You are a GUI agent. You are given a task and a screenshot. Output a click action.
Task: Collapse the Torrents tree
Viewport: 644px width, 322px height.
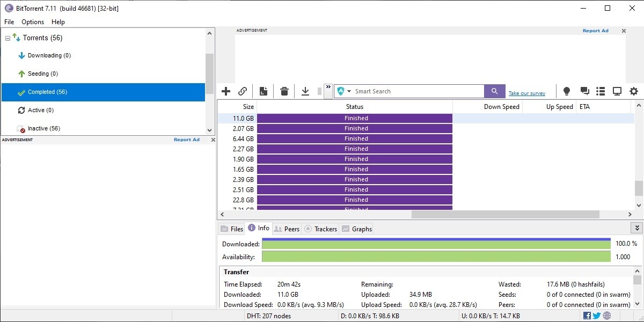pos(7,38)
